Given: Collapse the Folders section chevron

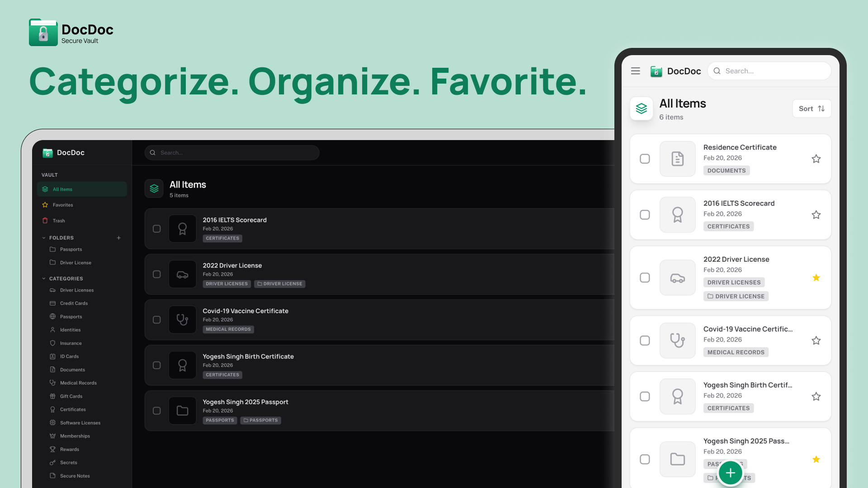Looking at the screenshot, I should [x=44, y=238].
